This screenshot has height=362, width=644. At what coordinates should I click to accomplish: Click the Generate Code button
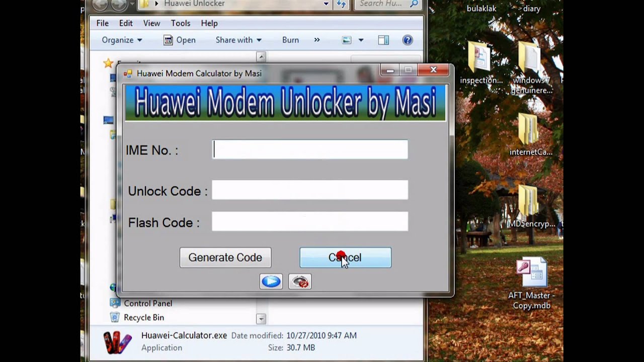point(225,257)
